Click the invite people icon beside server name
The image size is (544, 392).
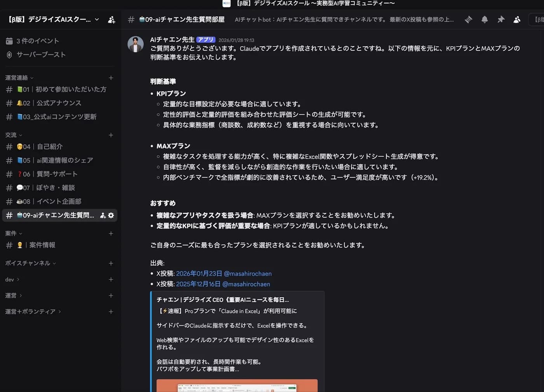pos(112,20)
